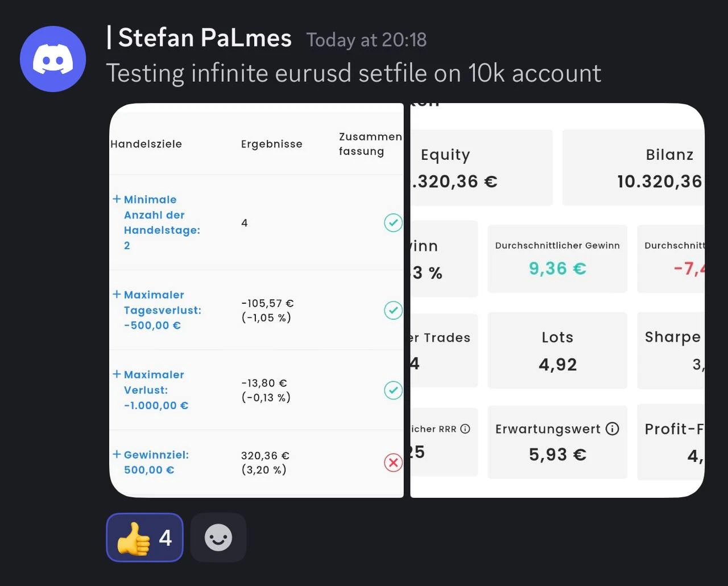Expand Minimale Anzahl der Handelstage row

(117, 199)
